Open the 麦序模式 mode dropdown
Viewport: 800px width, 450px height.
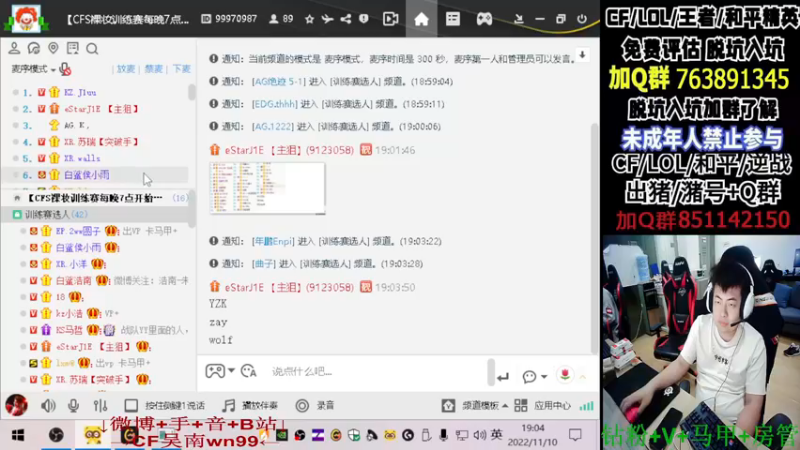point(34,69)
